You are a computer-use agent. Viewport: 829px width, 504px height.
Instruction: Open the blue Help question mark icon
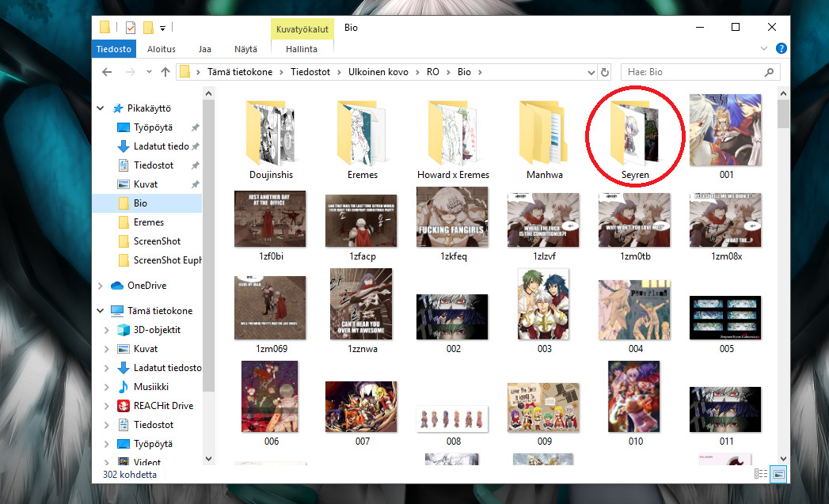point(781,48)
